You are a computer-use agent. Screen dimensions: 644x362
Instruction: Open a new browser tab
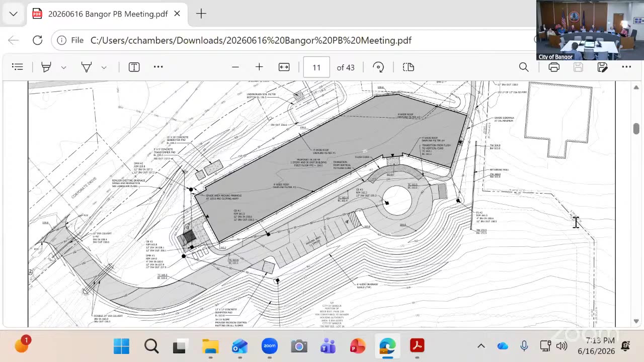201,14
